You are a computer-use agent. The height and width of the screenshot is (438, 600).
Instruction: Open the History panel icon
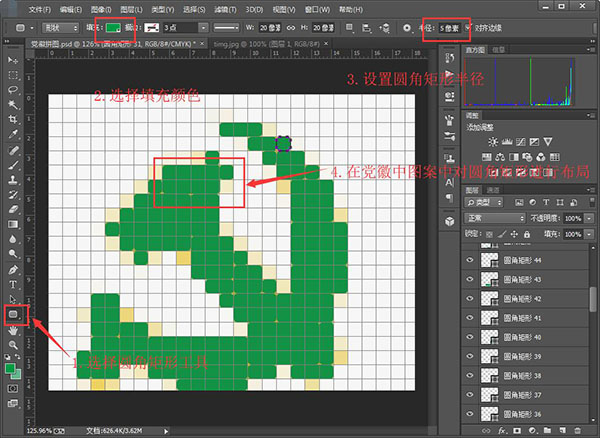click(x=450, y=59)
